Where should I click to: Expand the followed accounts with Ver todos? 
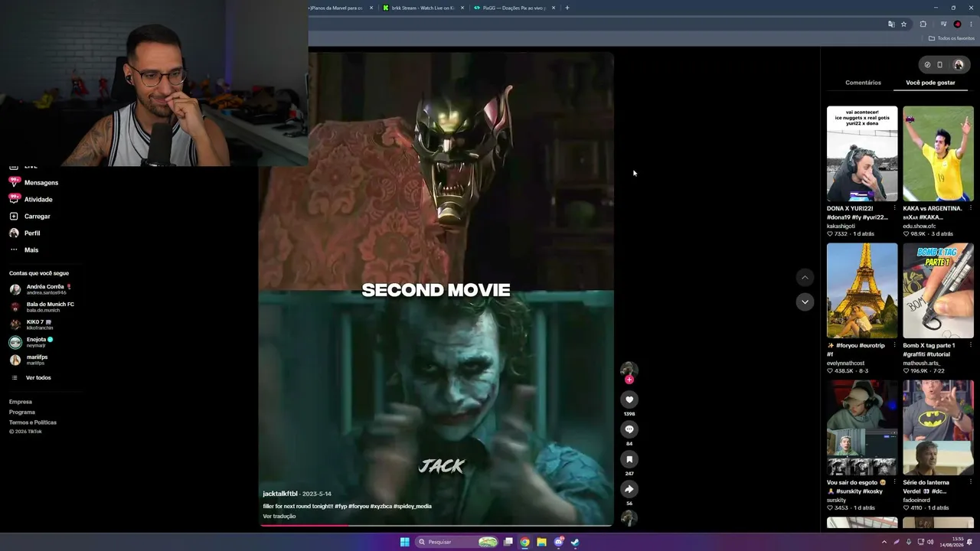pyautogui.click(x=31, y=378)
